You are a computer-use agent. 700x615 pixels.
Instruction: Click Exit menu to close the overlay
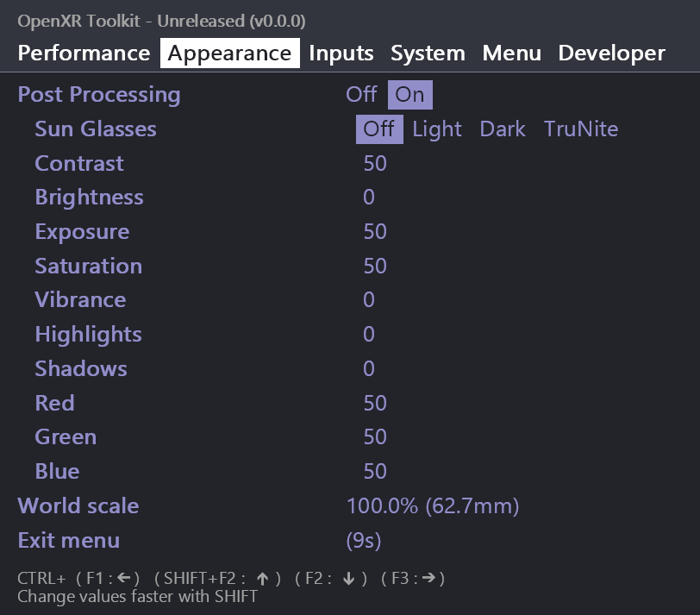pos(68,540)
